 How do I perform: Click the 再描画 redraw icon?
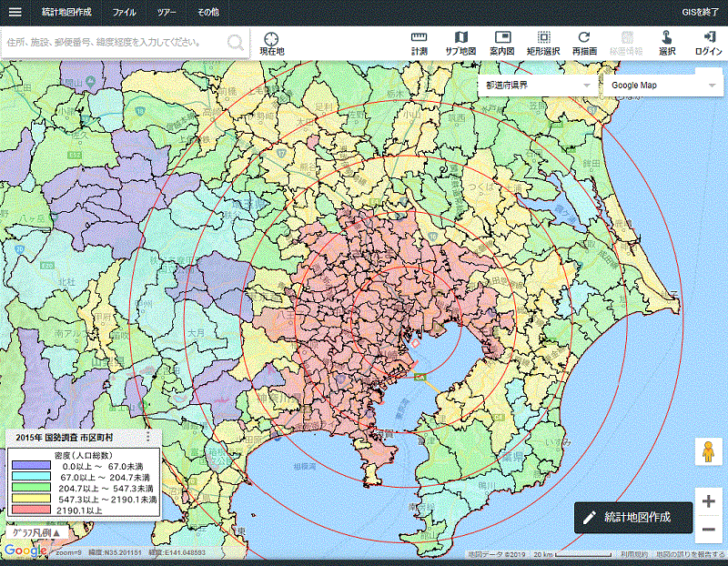point(584,43)
